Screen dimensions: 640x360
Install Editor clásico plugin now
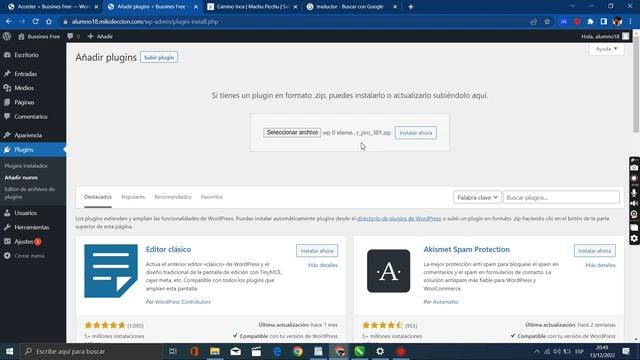click(317, 251)
